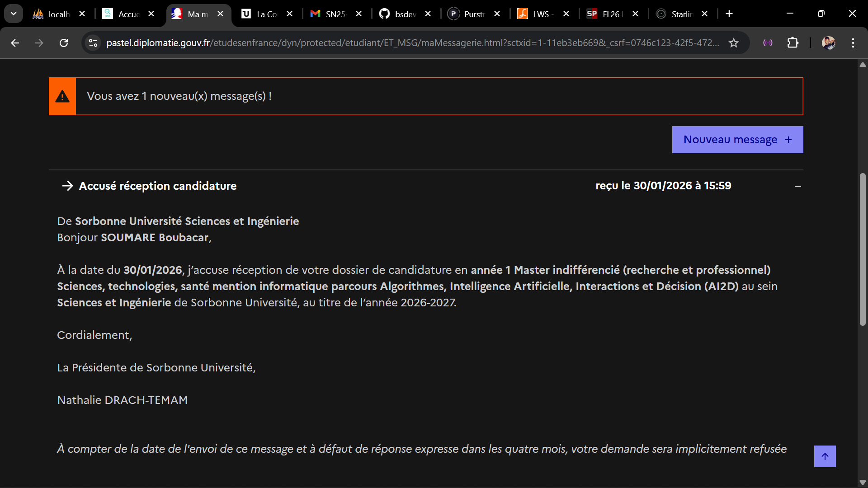Click the scroll-to-top arrow button
This screenshot has height=488, width=868.
tap(825, 456)
